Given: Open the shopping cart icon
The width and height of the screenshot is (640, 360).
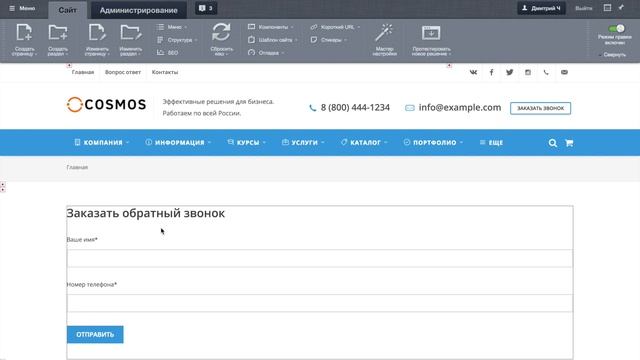Looking at the screenshot, I should coord(569,143).
